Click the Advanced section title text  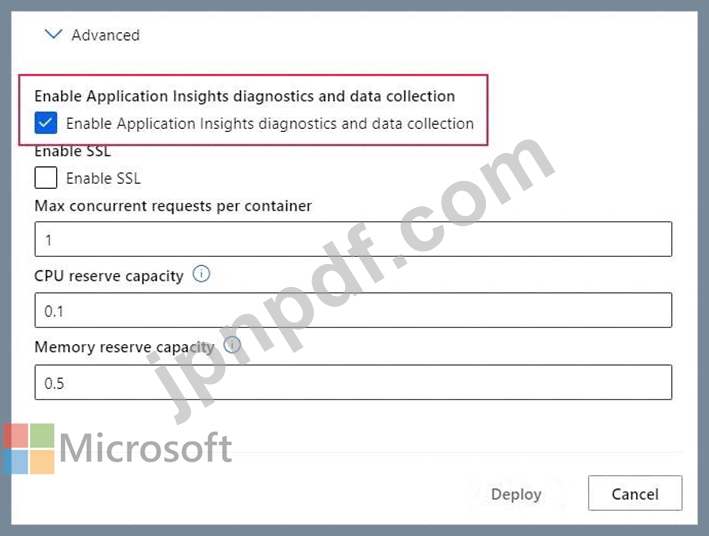105,35
